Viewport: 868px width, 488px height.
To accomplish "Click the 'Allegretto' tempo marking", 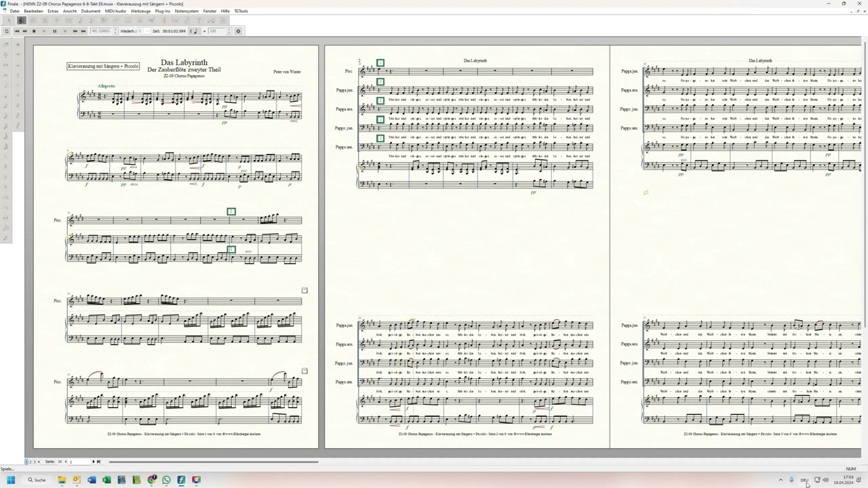I will tap(106, 86).
